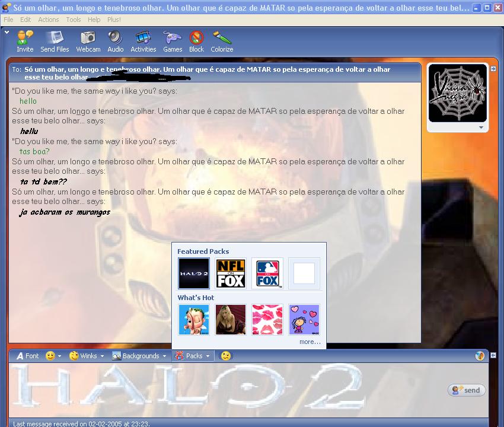Image resolution: width=504 pixels, height=427 pixels.
Task: Click the last message received status text
Action: tap(81, 424)
